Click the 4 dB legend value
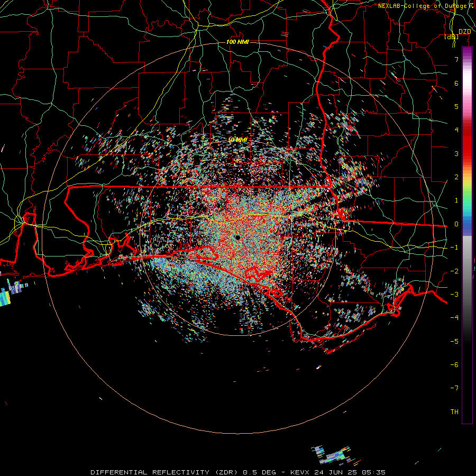The width and height of the screenshot is (476, 476). [x=456, y=130]
